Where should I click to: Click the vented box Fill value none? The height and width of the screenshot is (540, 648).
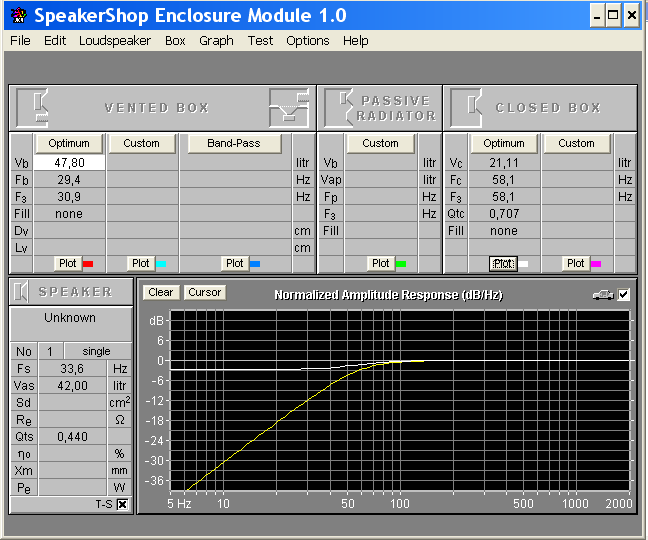pos(69,214)
